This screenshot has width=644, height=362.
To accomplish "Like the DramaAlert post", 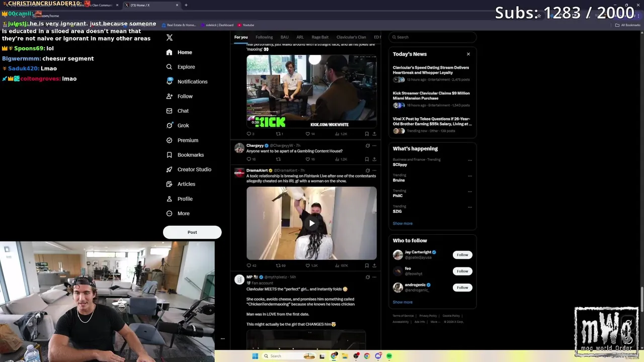I will click(308, 265).
